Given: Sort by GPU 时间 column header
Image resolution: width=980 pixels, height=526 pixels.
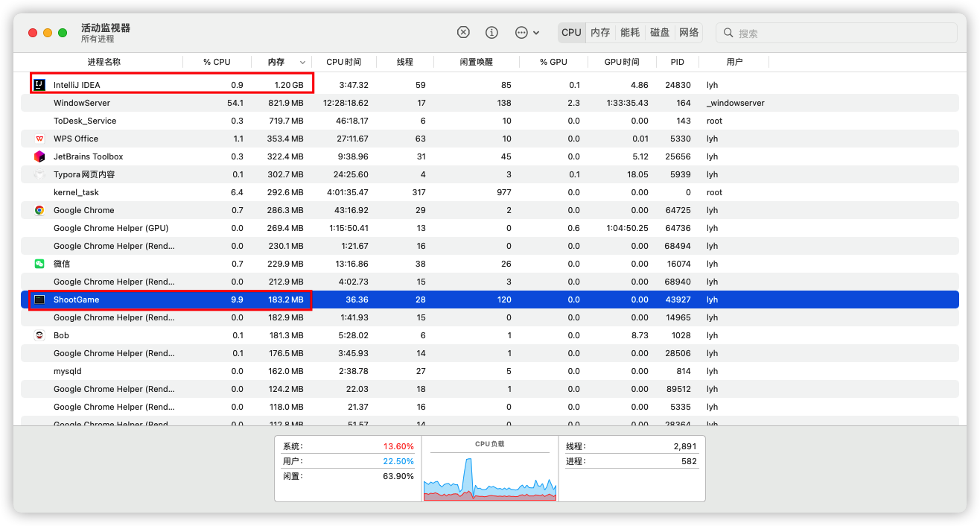Looking at the screenshot, I should (622, 62).
